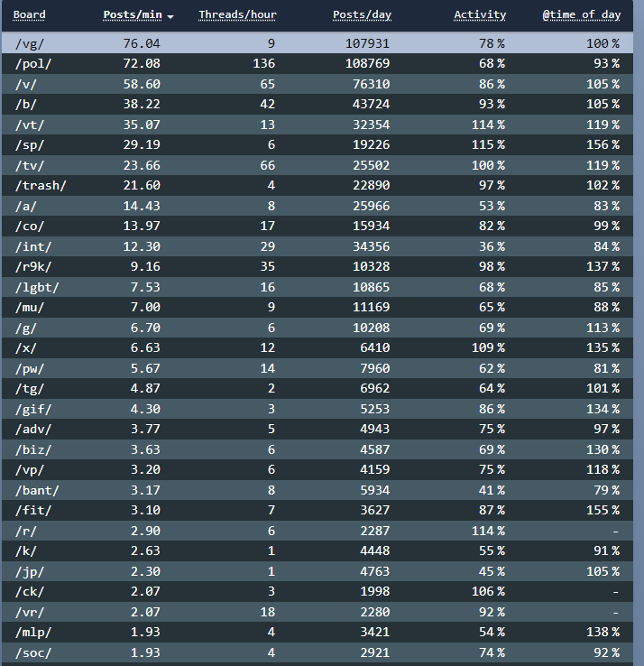Click the 130 % time of day value

[x=603, y=449]
